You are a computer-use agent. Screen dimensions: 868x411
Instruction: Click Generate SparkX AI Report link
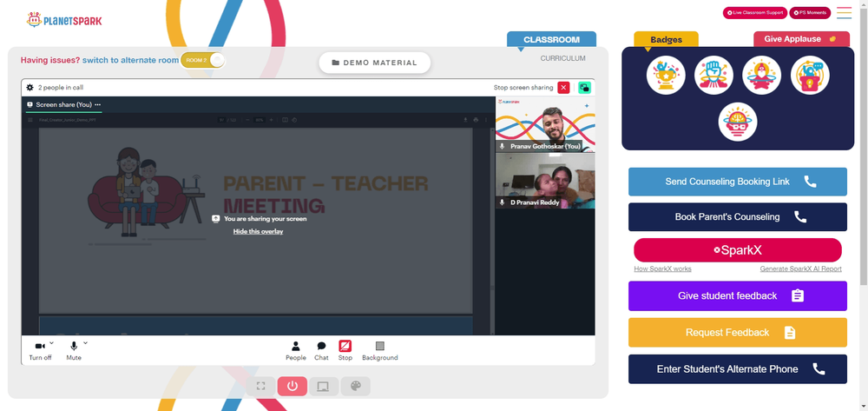tap(800, 268)
